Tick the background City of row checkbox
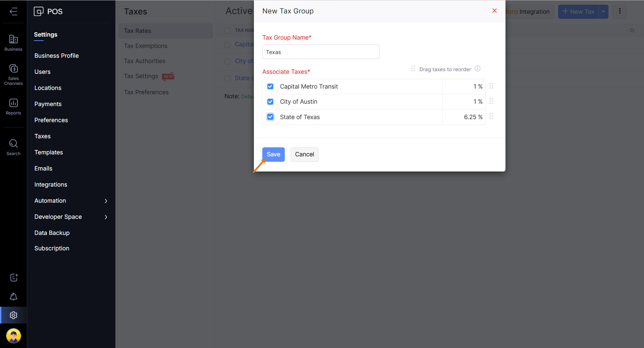Viewport: 644px width, 348px height. 227,61
